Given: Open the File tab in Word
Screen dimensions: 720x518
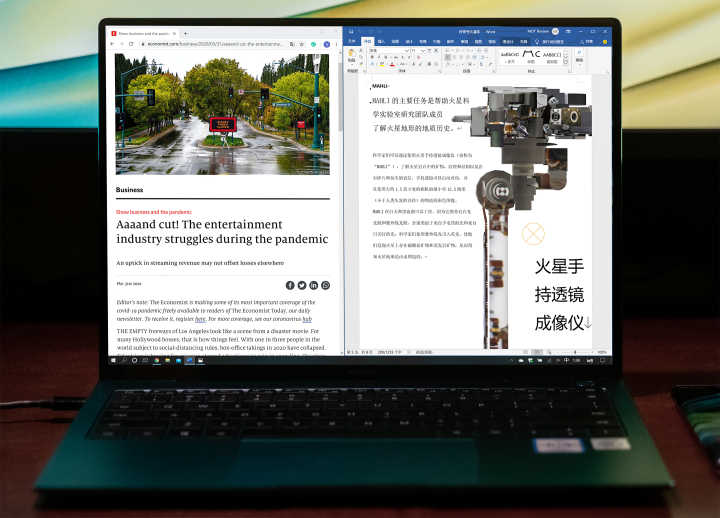Looking at the screenshot, I should (352, 41).
